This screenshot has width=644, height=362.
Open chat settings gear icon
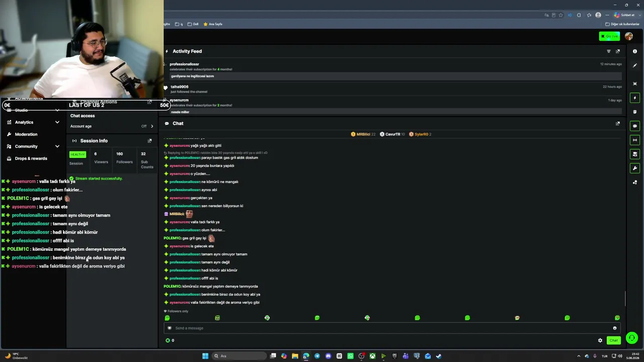600,340
